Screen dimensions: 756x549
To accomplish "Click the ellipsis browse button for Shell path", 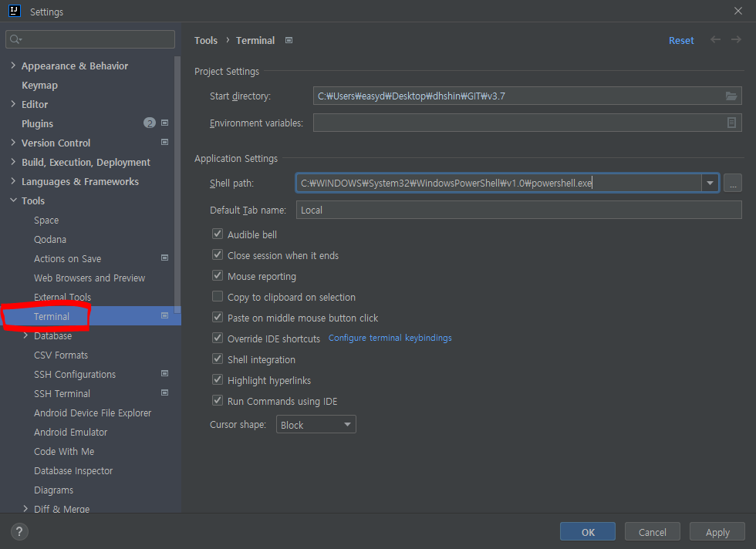I will point(732,183).
